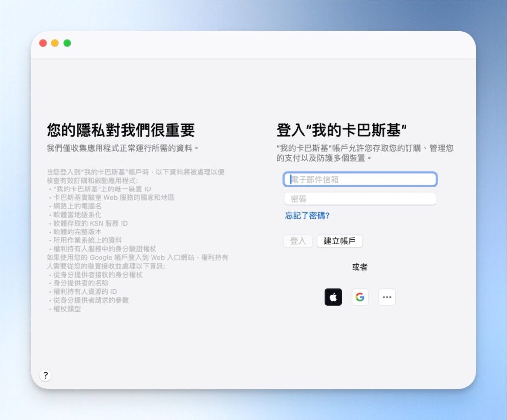The height and width of the screenshot is (420, 507).
Task: Click the 或者 separator label
Action: (x=359, y=267)
